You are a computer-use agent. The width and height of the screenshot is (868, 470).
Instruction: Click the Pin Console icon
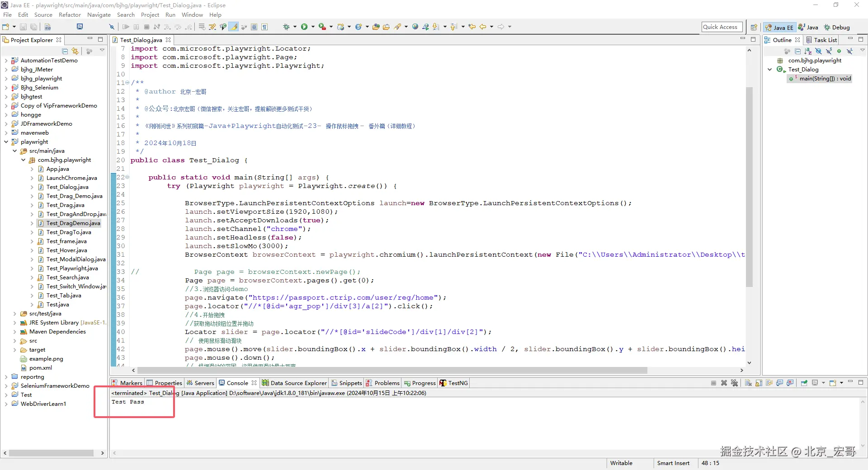coord(804,383)
